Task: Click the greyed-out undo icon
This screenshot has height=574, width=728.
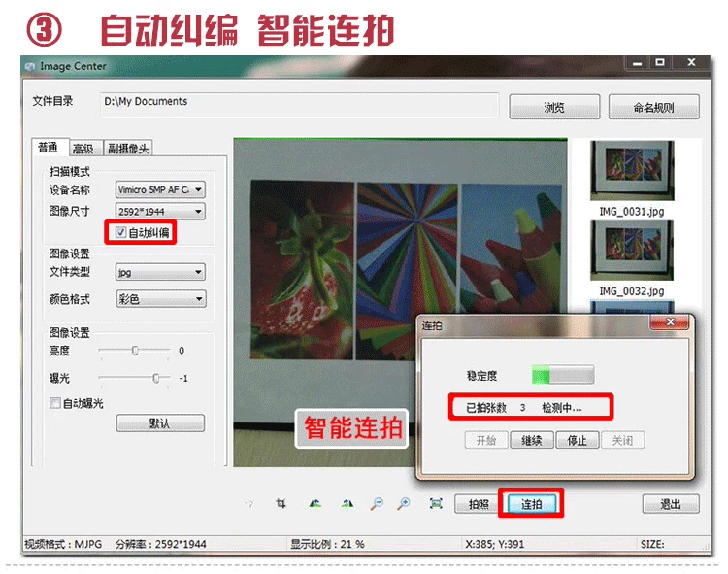Action: pos(249,504)
